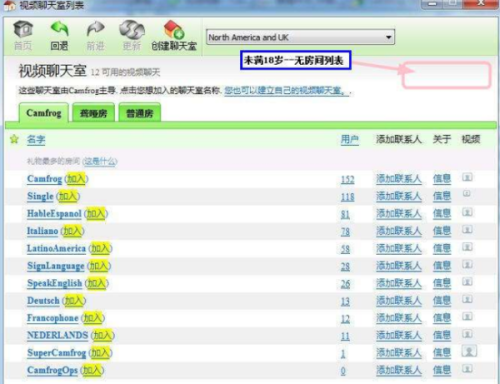The image size is (500, 384).
Task: Click the video icon in Deutsch row
Action: pyautogui.click(x=467, y=299)
